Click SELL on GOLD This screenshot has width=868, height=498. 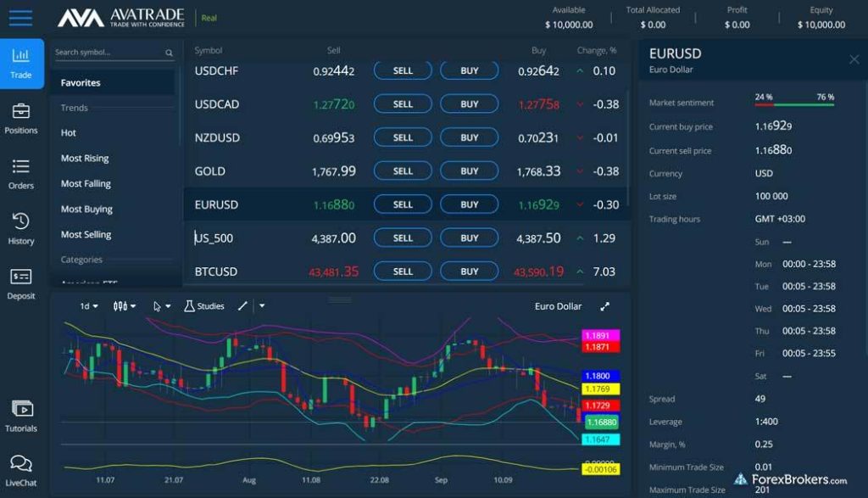pos(402,171)
